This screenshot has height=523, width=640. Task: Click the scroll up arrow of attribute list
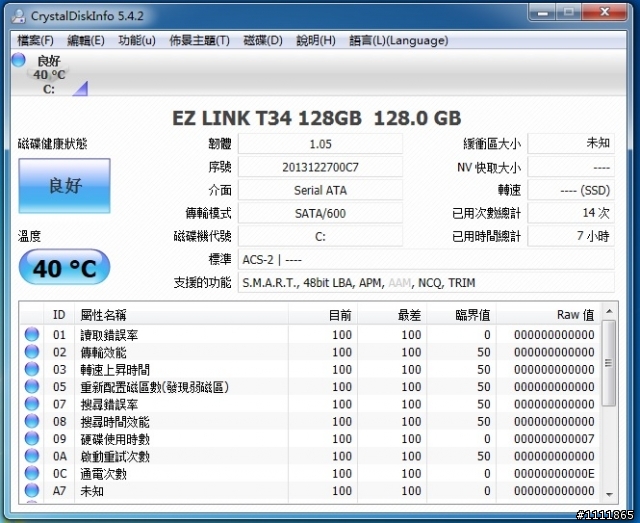pyautogui.click(x=609, y=312)
